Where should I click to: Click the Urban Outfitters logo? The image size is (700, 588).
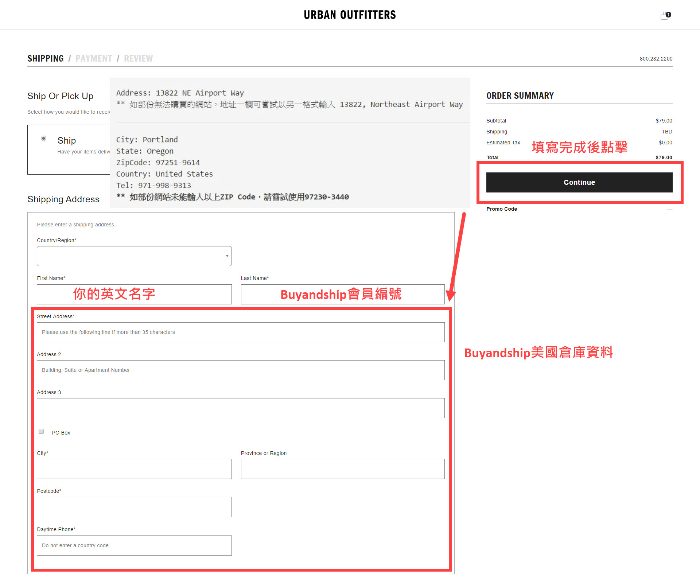click(x=350, y=15)
